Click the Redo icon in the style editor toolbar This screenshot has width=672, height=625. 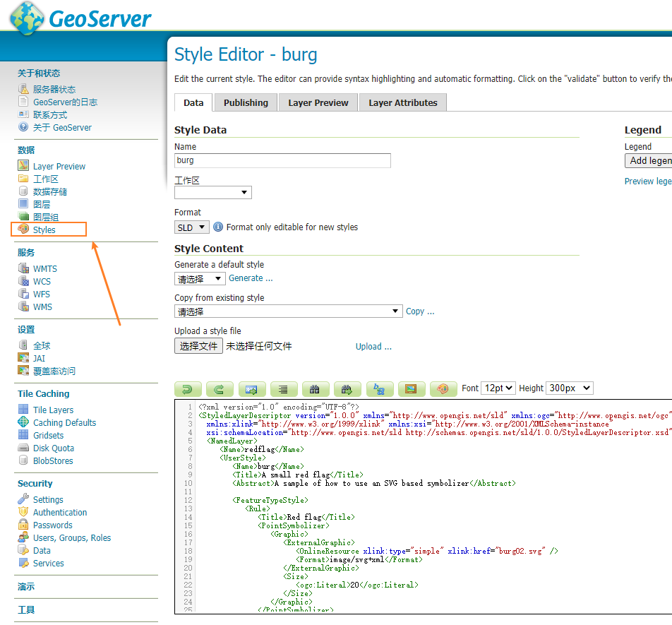(220, 388)
